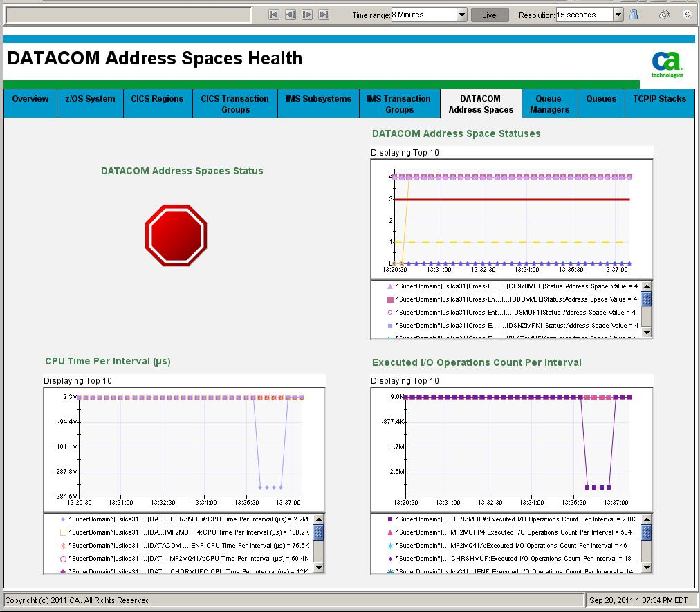Select CH970MUF status legend entry

pos(512,286)
